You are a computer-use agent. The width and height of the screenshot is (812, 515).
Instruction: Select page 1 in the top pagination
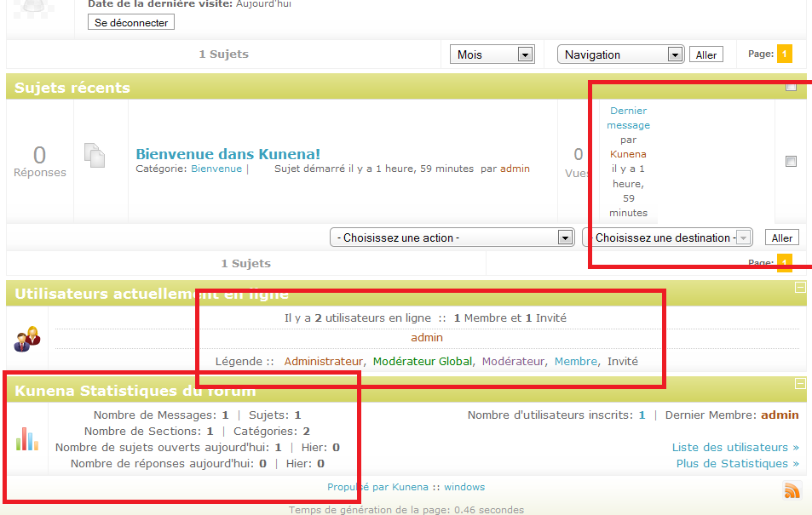[784, 54]
